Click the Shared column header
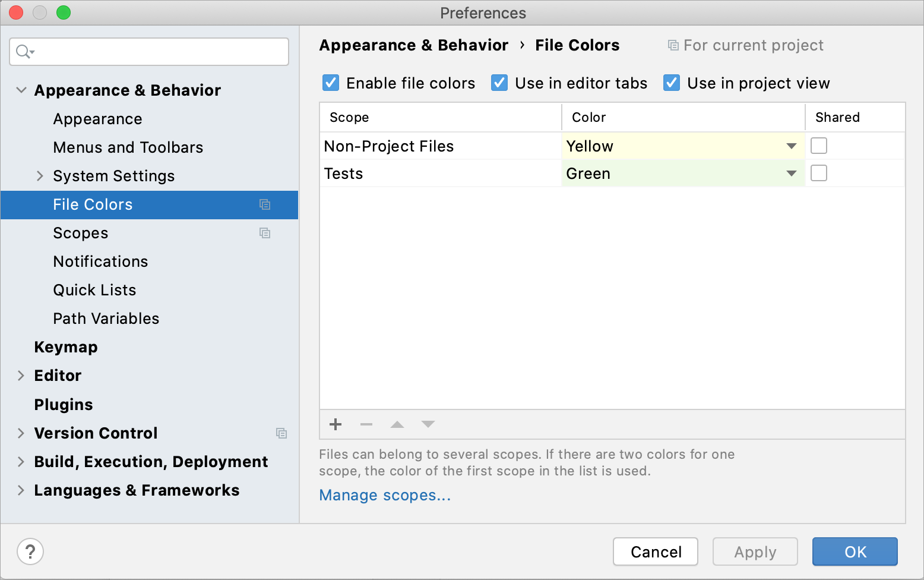Image resolution: width=924 pixels, height=580 pixels. (x=855, y=117)
